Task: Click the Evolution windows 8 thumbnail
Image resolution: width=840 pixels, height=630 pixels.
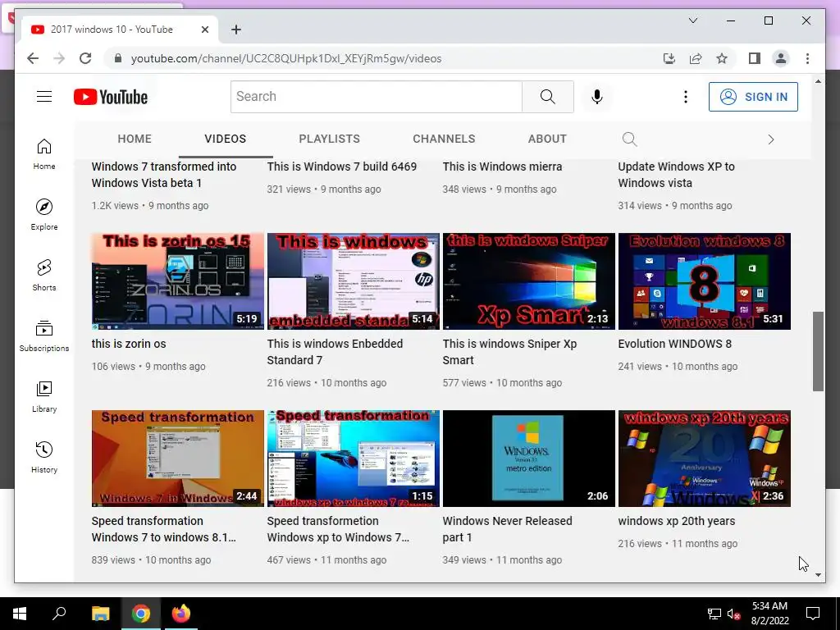Action: point(705,281)
